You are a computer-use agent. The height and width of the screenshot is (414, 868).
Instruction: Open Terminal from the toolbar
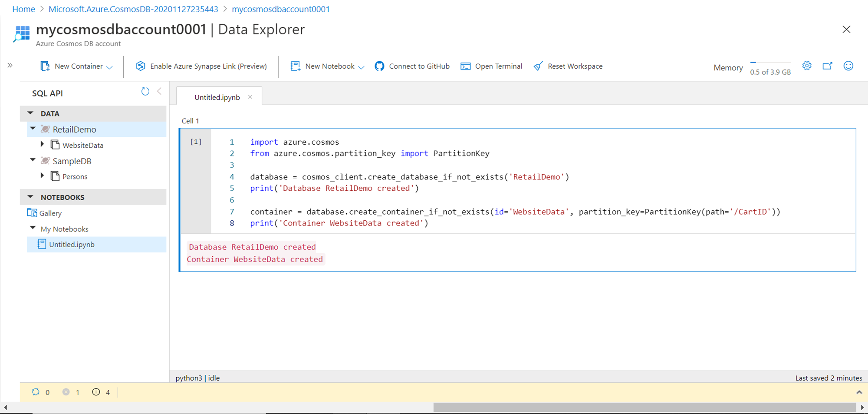[x=492, y=66]
